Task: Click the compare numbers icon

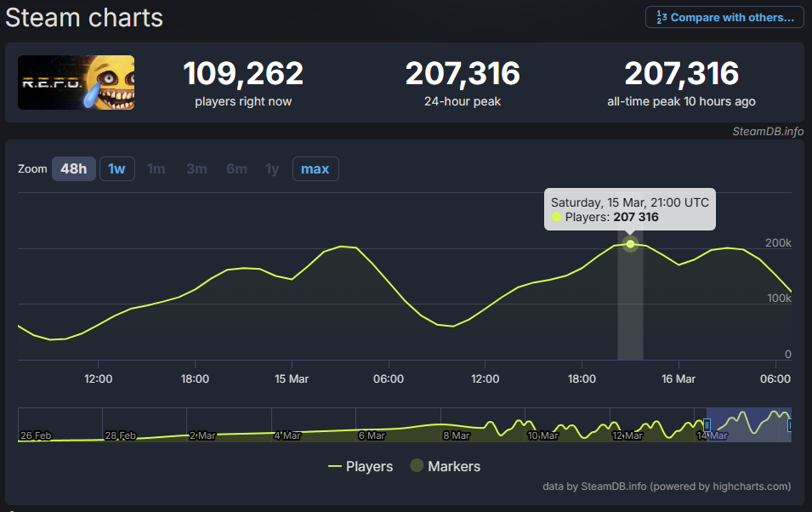Action: [x=662, y=18]
